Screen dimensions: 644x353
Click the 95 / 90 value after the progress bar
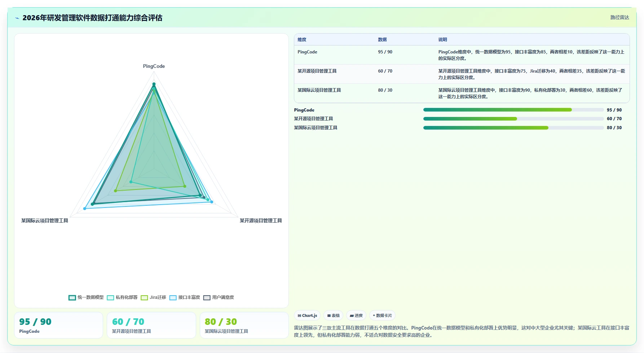(614, 110)
